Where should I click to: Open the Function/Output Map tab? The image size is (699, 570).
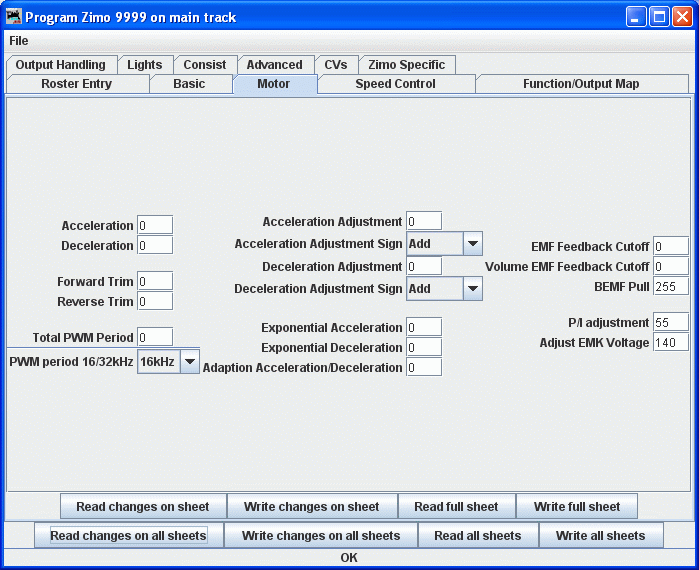click(581, 84)
